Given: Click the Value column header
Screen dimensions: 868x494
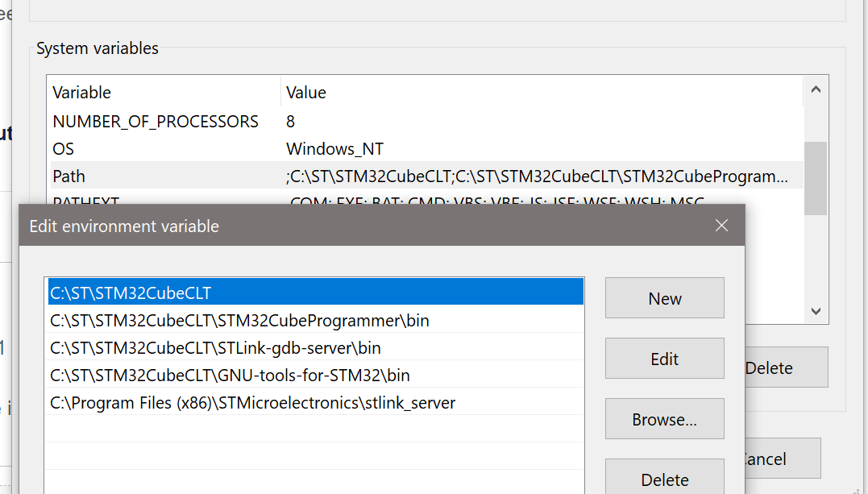Looking at the screenshot, I should 542,92.
